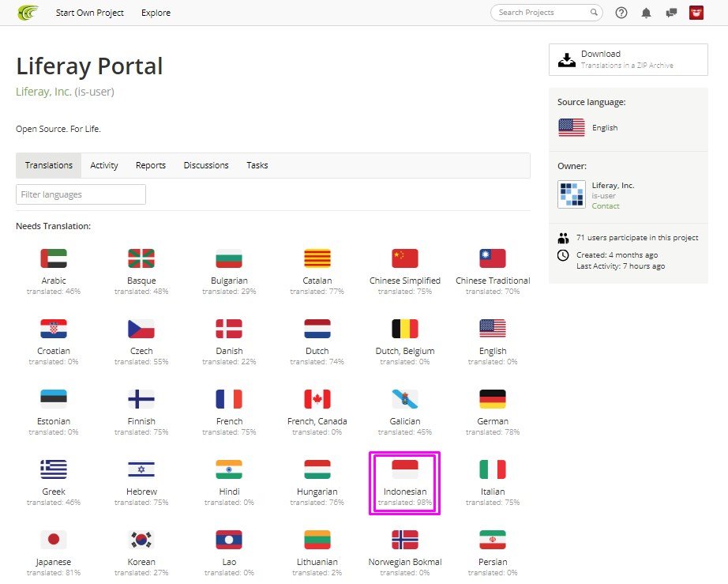Screen dimensions: 728x584
Task: Open the French language link
Action: point(229,421)
